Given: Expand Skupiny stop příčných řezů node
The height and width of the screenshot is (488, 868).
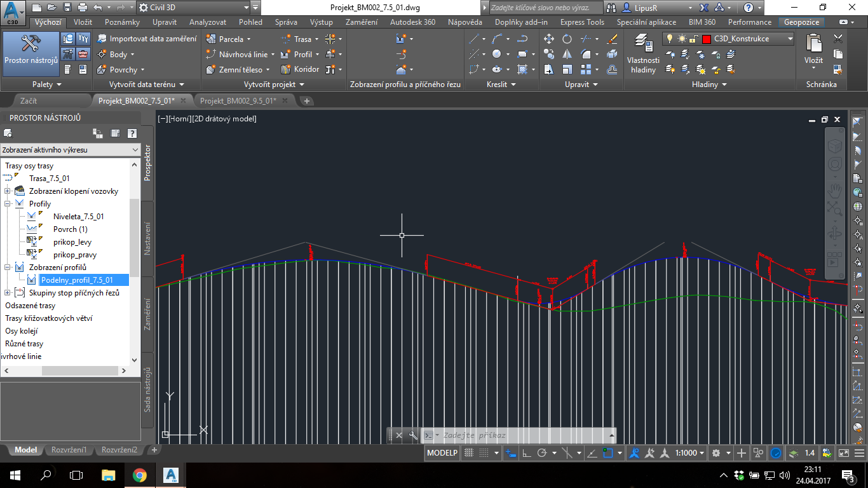Looking at the screenshot, I should (x=8, y=293).
